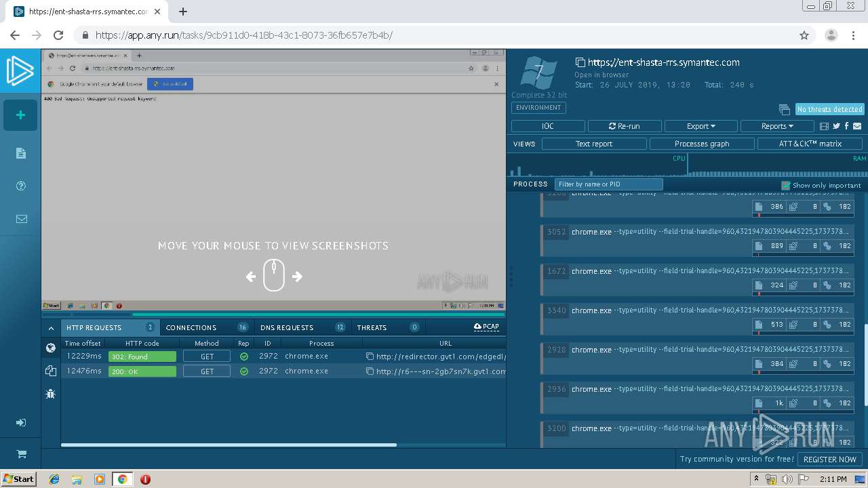This screenshot has width=868, height=488.
Task: Open the document icon in left sidebar
Action: click(21, 153)
